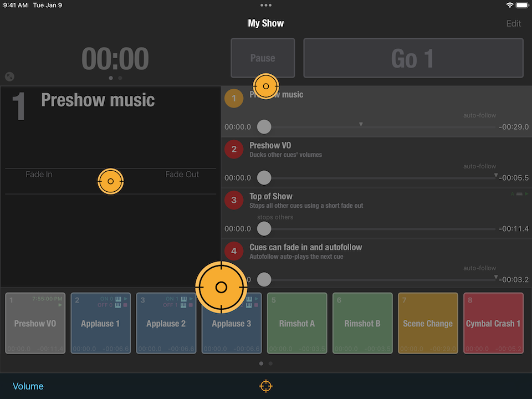Viewport: 532px width, 399px height.
Task: Select the red cue number 3 circle
Action: [x=234, y=200]
